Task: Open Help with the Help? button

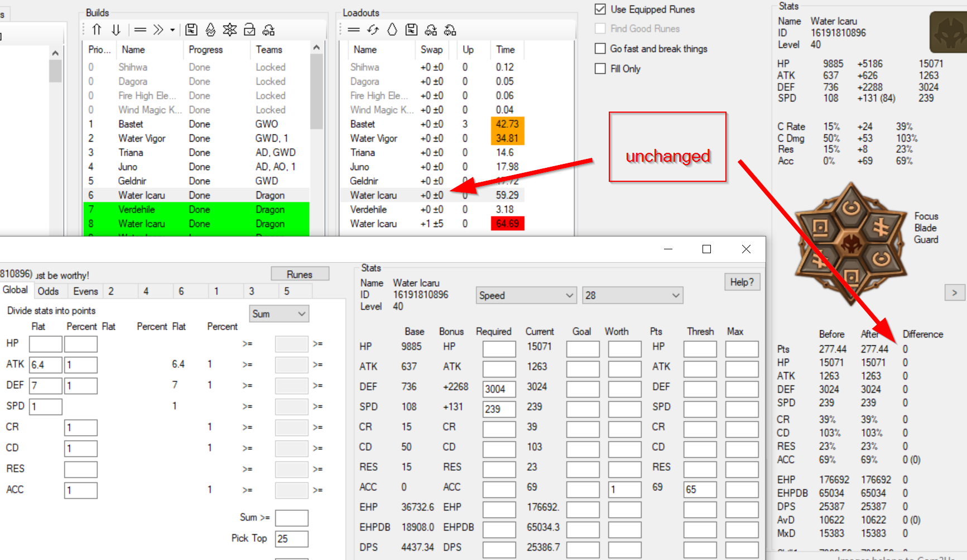Action: pos(742,282)
